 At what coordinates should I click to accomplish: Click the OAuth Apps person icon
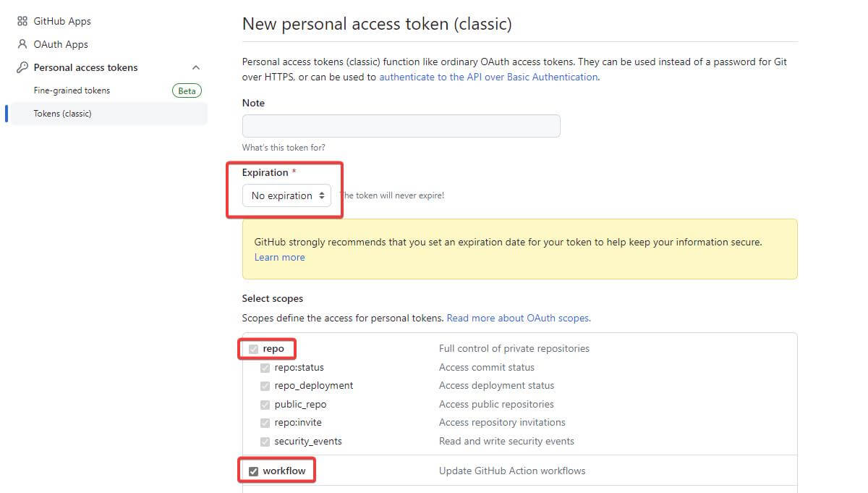pos(22,44)
